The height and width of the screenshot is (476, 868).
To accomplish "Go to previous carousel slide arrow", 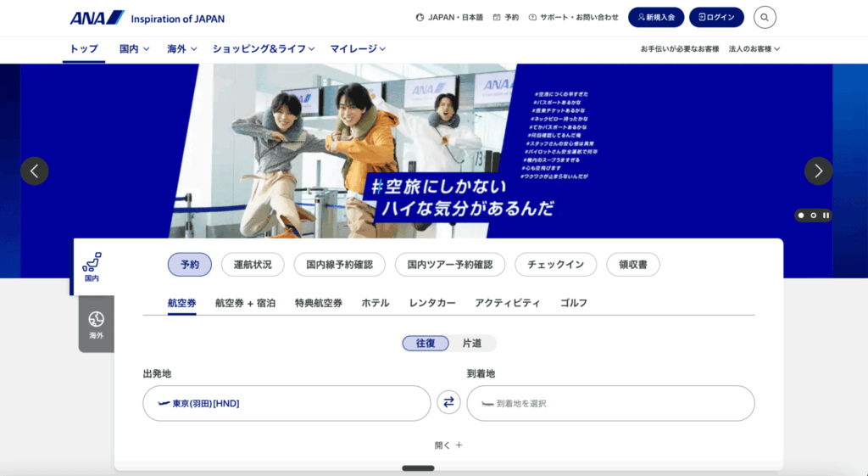I will coord(34,171).
